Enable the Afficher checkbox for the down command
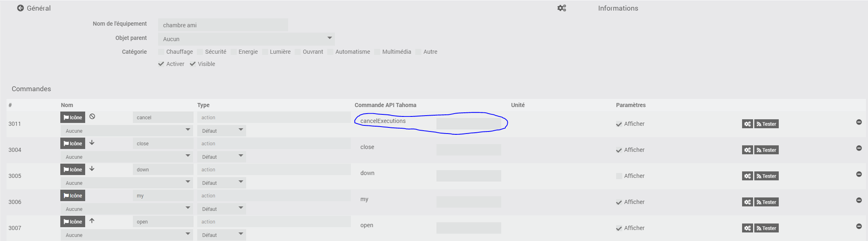The height and width of the screenshot is (241, 868). (x=619, y=176)
